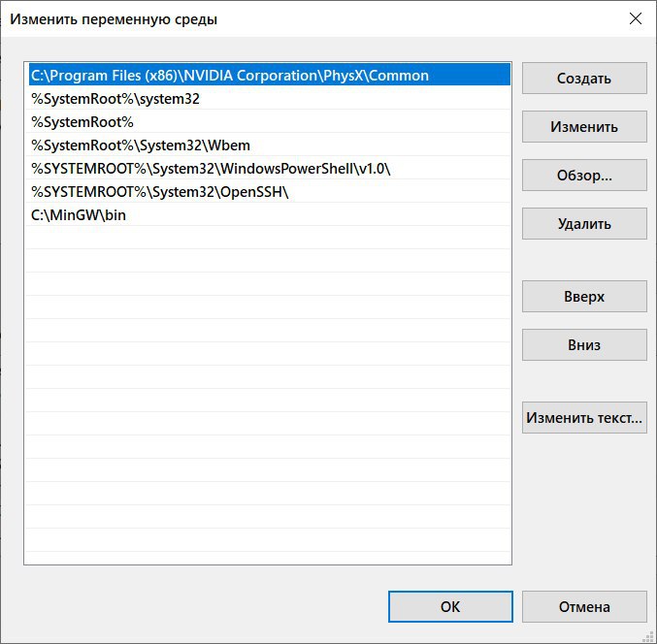Screen dimensions: 657x644
Task: Select the System32\OpenSSH\ path entry
Action: point(160,191)
